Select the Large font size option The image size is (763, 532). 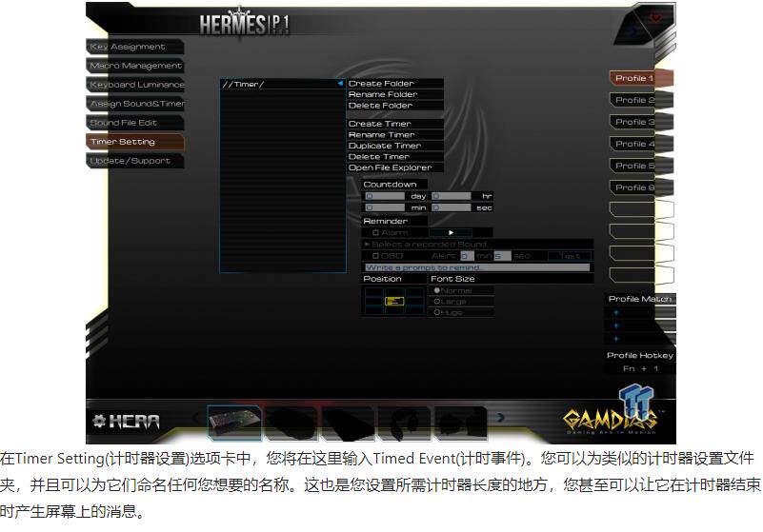click(x=437, y=301)
